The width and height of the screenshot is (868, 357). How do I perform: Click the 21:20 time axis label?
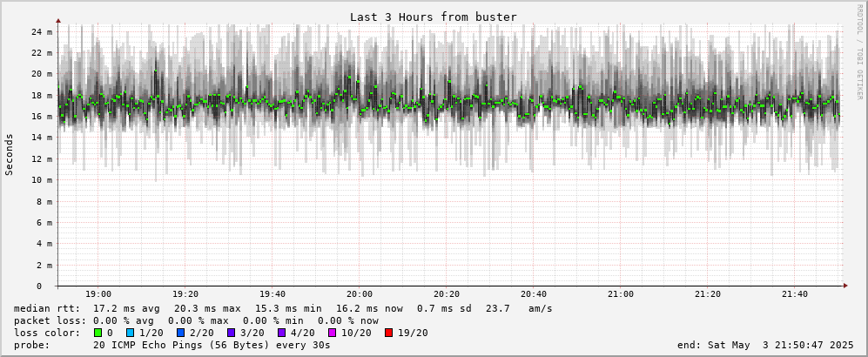pyautogui.click(x=708, y=294)
